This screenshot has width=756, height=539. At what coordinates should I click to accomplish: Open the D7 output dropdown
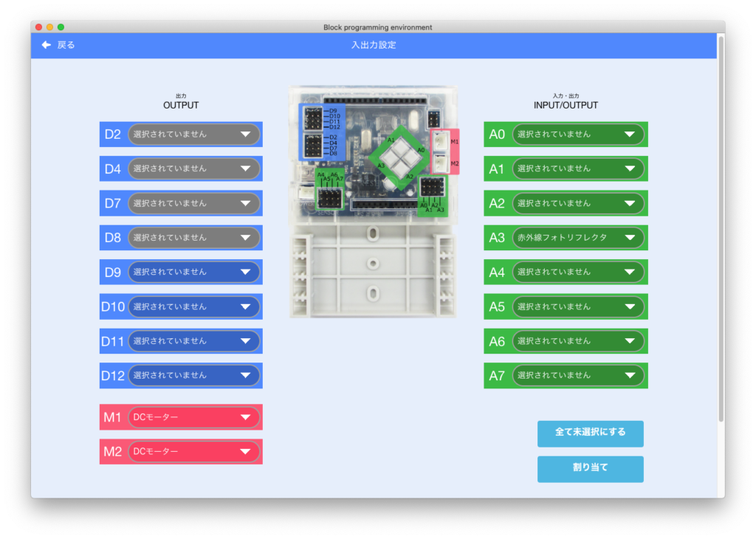tap(196, 203)
